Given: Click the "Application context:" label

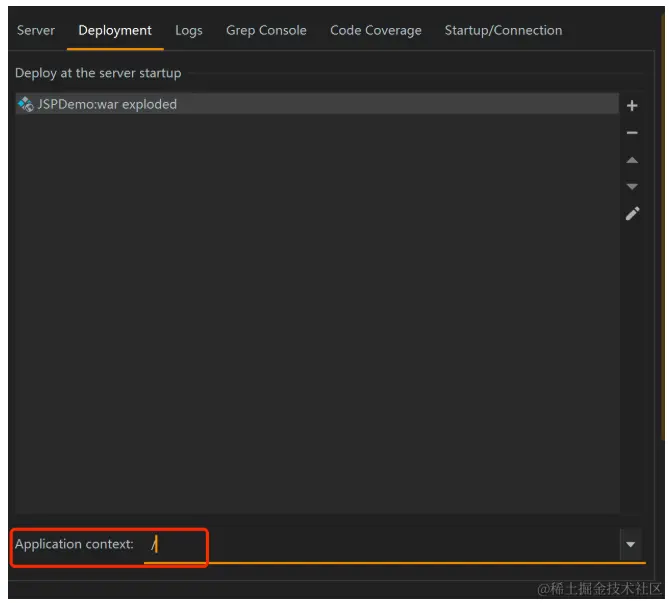Looking at the screenshot, I should tap(74, 545).
